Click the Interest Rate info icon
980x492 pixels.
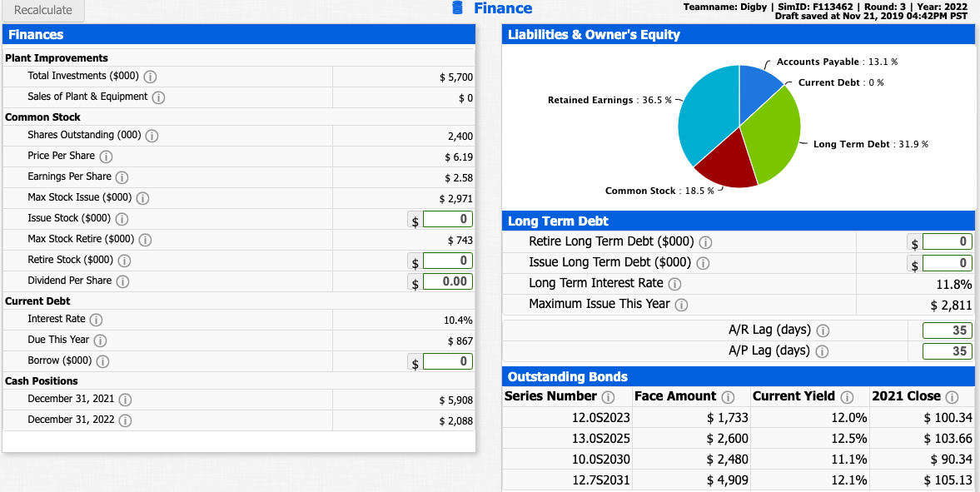point(96,319)
